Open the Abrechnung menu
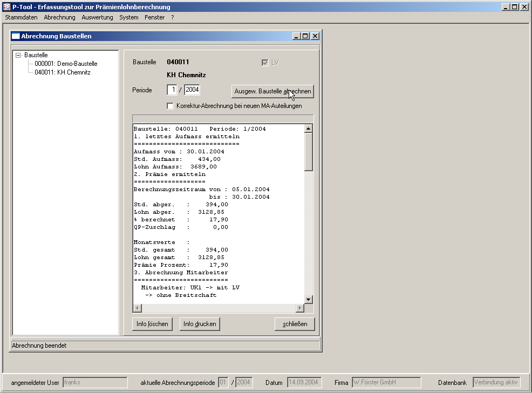The image size is (532, 393). coord(59,17)
